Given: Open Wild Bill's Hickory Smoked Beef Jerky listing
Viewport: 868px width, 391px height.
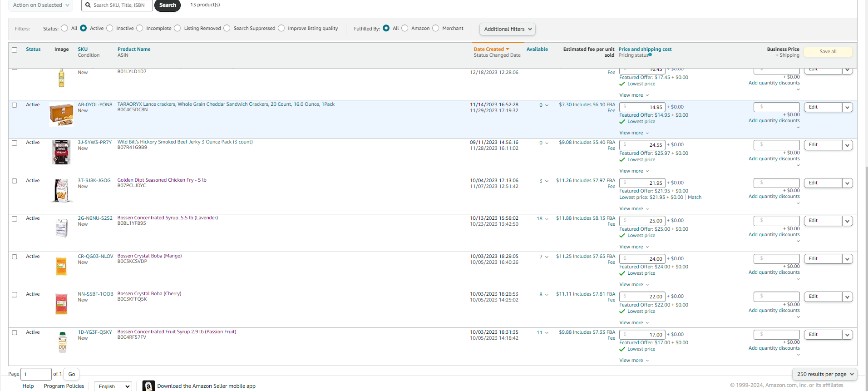Looking at the screenshot, I should [185, 142].
